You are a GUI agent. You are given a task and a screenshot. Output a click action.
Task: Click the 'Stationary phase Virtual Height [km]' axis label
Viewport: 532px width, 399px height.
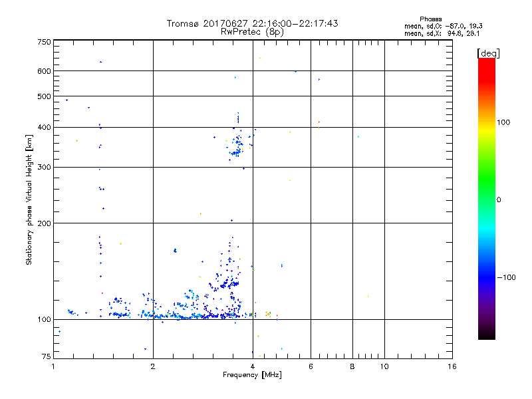(x=29, y=199)
